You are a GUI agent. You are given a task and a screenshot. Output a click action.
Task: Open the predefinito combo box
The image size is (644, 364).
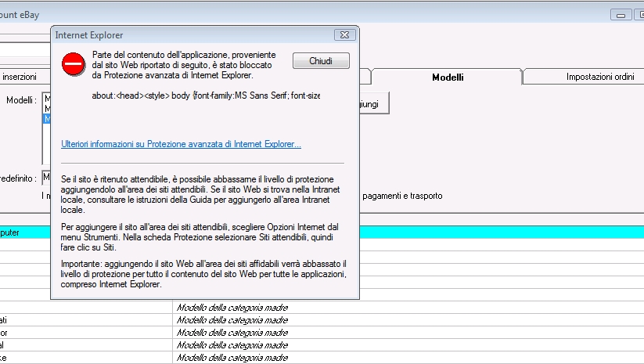tap(46, 178)
